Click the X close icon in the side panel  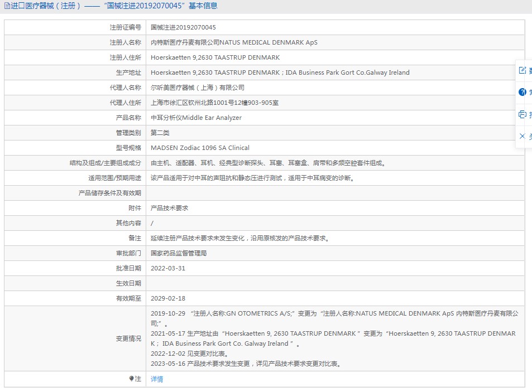click(x=522, y=136)
